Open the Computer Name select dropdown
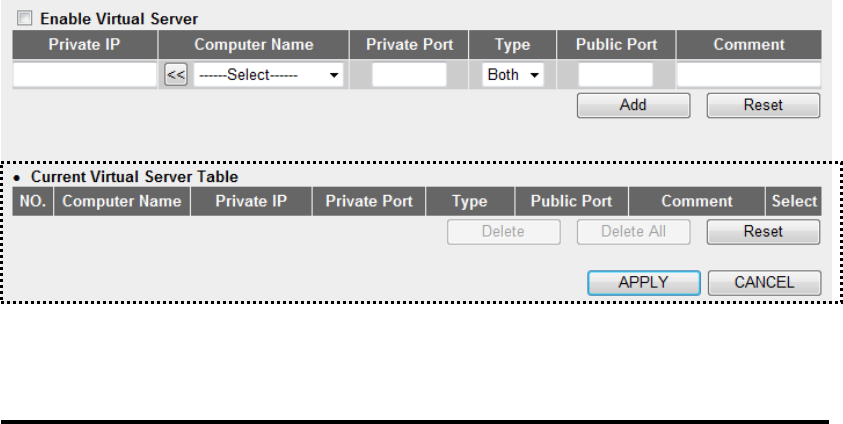Image resolution: width=843 pixels, height=424 pixels. coord(267,75)
